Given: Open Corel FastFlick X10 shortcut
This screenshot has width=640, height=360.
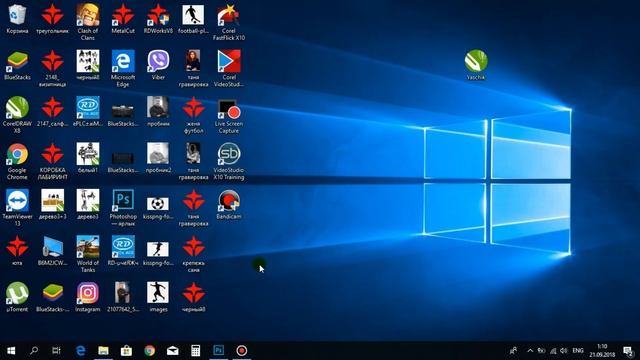Looking at the screenshot, I should click(229, 22).
